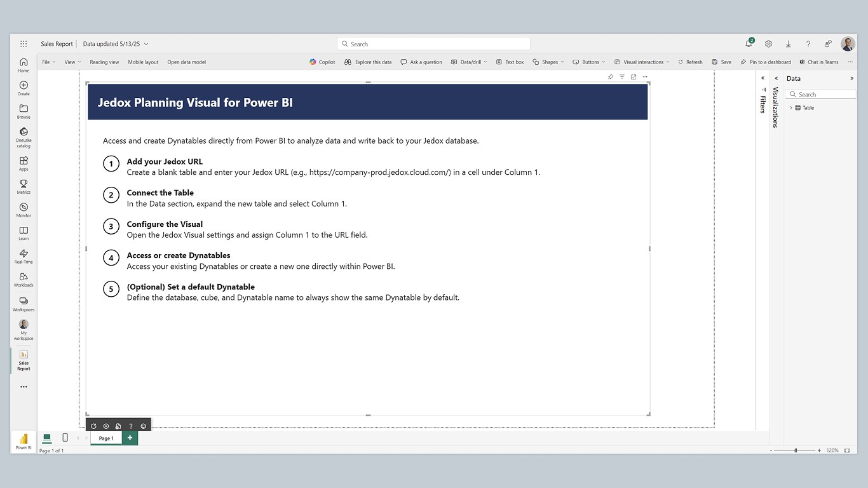Open the app launcher waffle menu

[24, 44]
